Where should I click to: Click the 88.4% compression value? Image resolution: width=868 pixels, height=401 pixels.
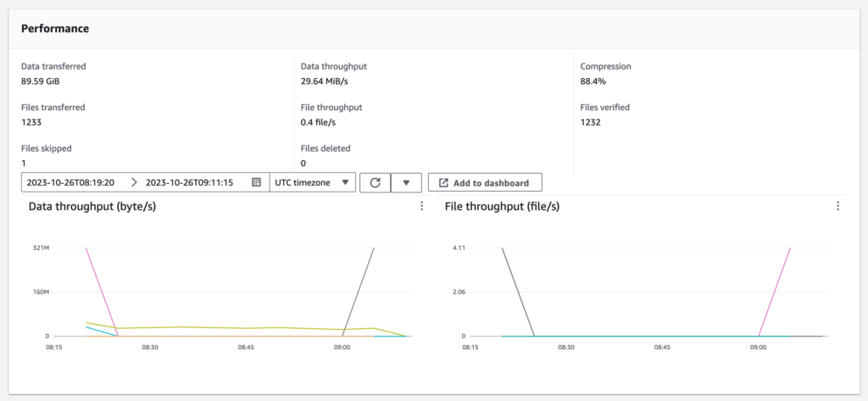point(593,81)
